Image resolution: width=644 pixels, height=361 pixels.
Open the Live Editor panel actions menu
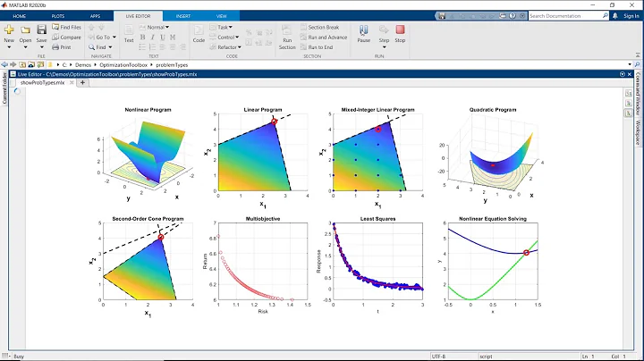pyautogui.click(x=623, y=74)
